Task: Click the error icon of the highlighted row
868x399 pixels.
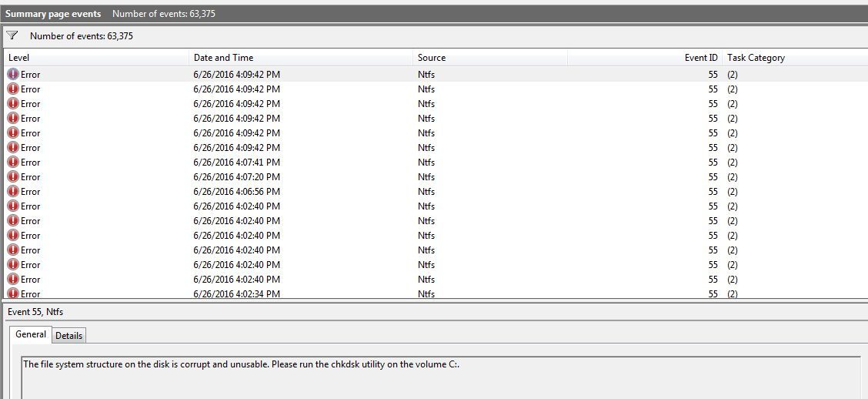Action: [x=13, y=74]
